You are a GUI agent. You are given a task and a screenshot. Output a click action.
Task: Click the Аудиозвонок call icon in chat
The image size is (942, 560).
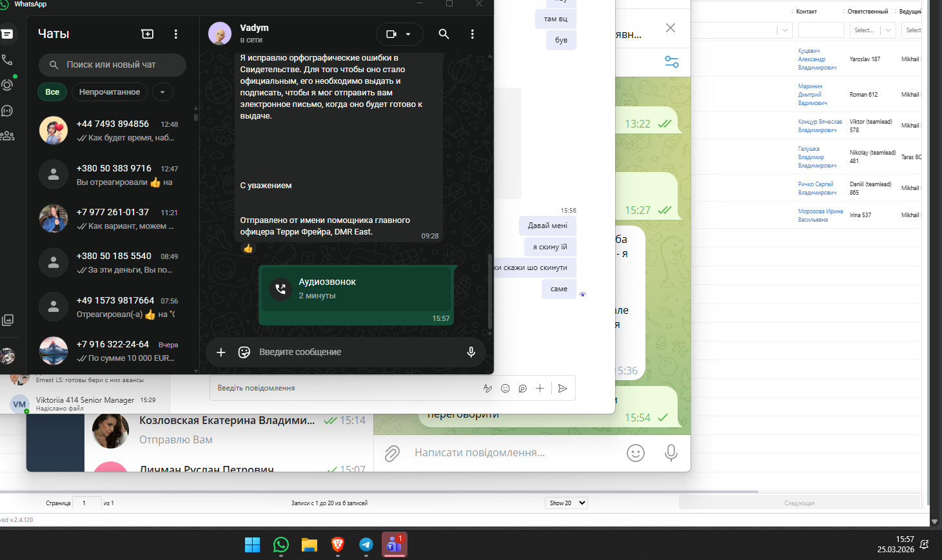coord(280,289)
